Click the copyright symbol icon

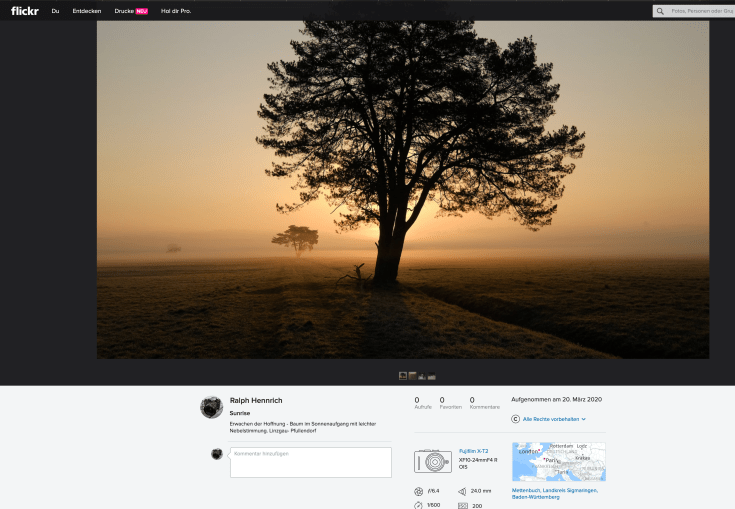click(515, 419)
